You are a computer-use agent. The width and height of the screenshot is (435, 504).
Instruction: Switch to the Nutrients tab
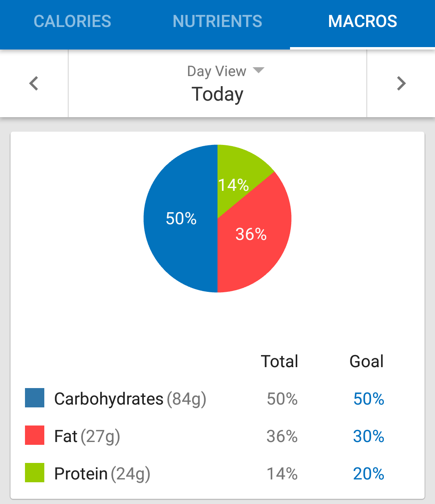pos(217,22)
